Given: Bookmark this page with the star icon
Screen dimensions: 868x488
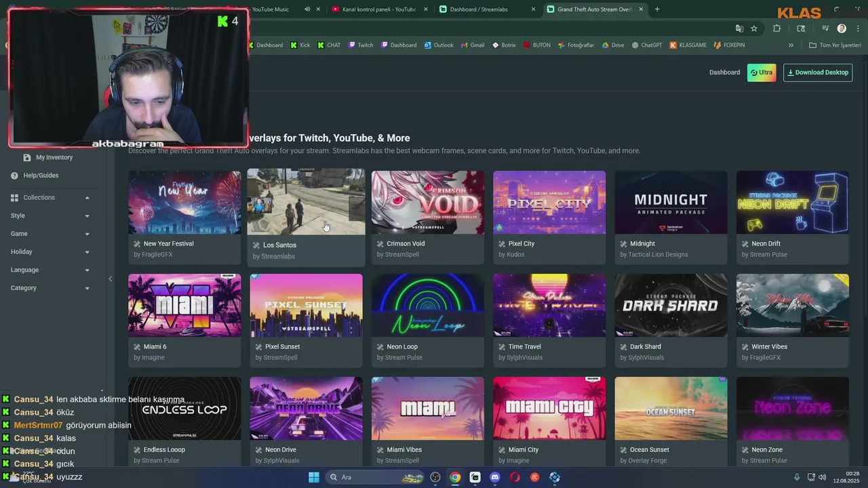Looking at the screenshot, I should 754,28.
